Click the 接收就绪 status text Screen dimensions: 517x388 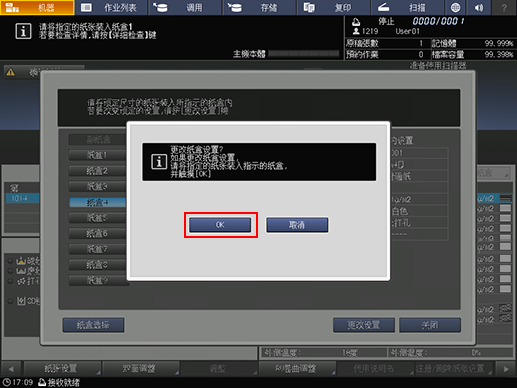coord(64,382)
